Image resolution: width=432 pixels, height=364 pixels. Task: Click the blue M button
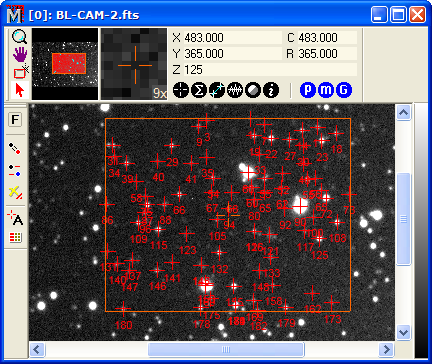[x=326, y=90]
